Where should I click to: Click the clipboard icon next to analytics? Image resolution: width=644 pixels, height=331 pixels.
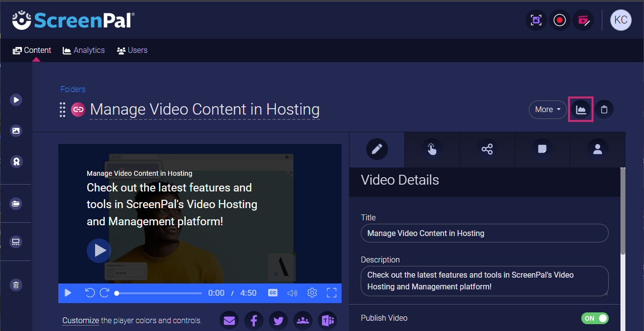604,110
